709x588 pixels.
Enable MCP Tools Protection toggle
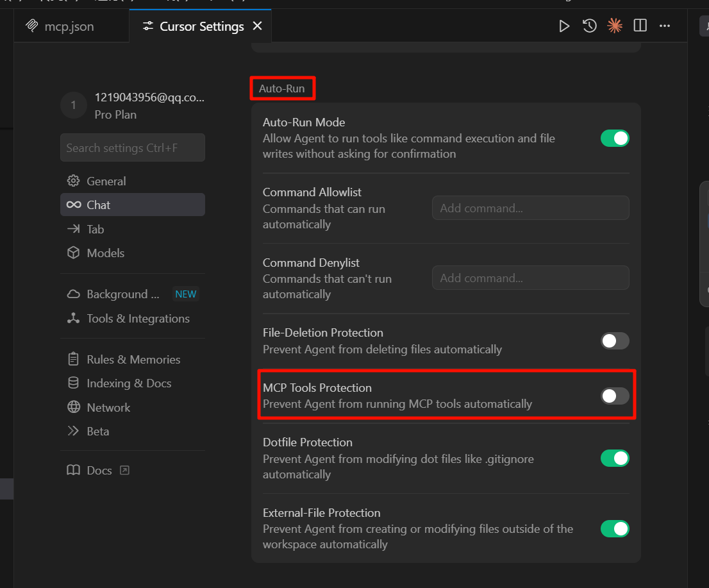tap(615, 396)
